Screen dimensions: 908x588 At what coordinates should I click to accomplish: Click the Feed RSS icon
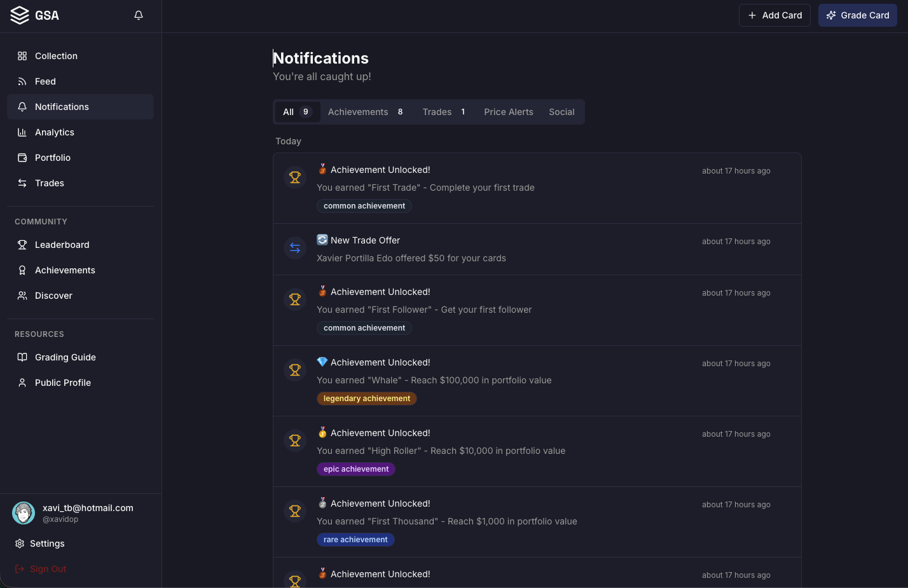point(22,81)
